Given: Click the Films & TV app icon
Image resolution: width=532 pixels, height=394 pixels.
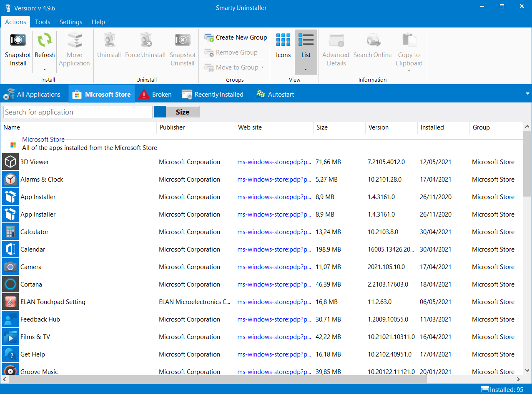Looking at the screenshot, I should tap(10, 337).
